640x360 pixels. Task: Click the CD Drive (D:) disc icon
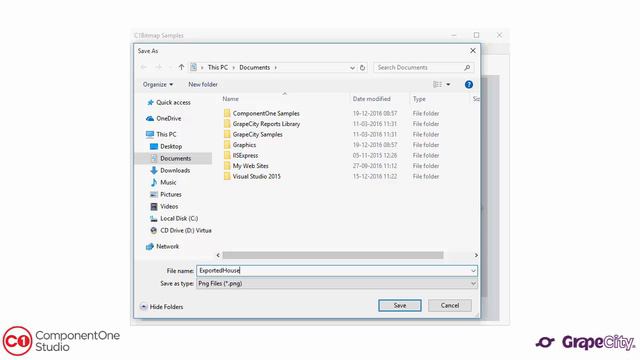coord(154,231)
